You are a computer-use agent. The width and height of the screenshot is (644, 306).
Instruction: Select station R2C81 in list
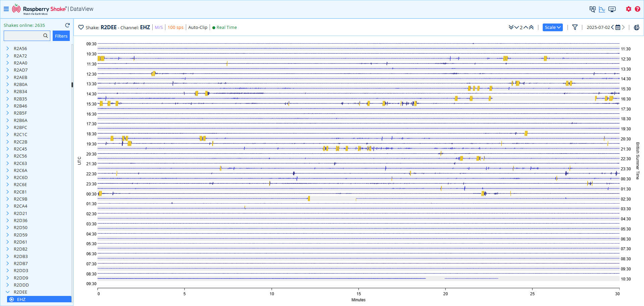pyautogui.click(x=20, y=192)
